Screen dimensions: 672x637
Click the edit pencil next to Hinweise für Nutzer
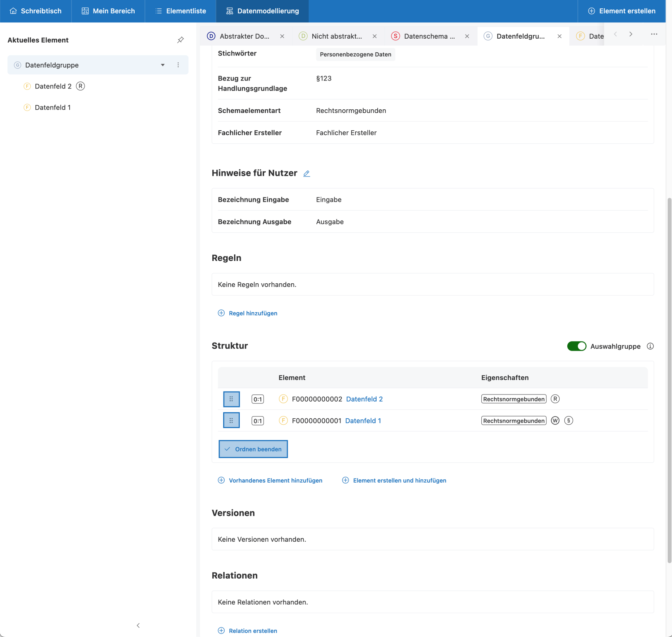(x=307, y=174)
